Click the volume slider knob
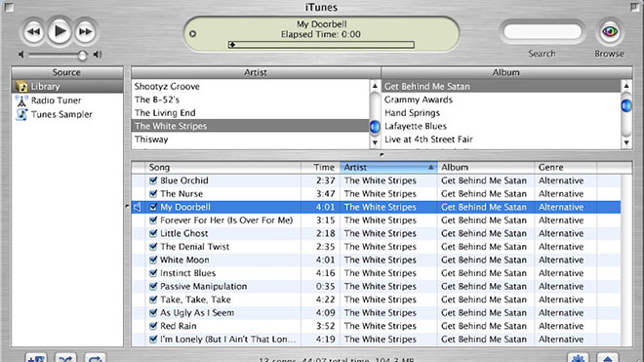This screenshot has width=644, height=362. click(83, 55)
